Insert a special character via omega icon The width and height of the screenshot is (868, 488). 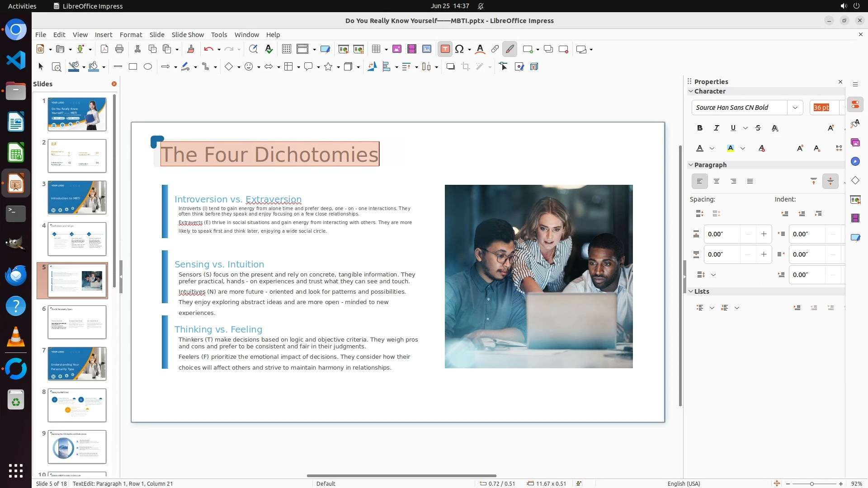[459, 49]
